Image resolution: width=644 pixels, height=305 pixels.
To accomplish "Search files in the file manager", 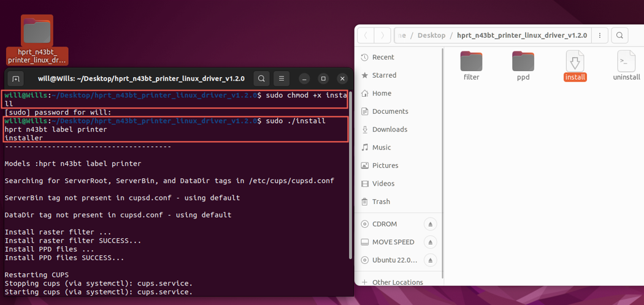I will click(620, 36).
